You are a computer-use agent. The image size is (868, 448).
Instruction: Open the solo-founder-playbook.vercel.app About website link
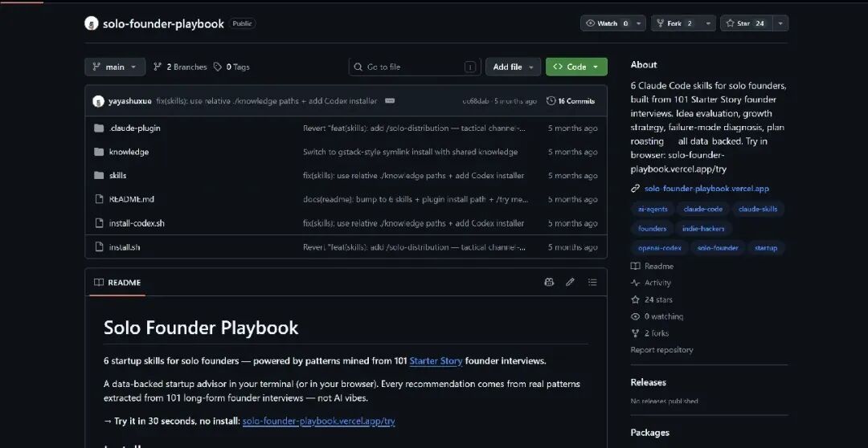[x=706, y=189]
